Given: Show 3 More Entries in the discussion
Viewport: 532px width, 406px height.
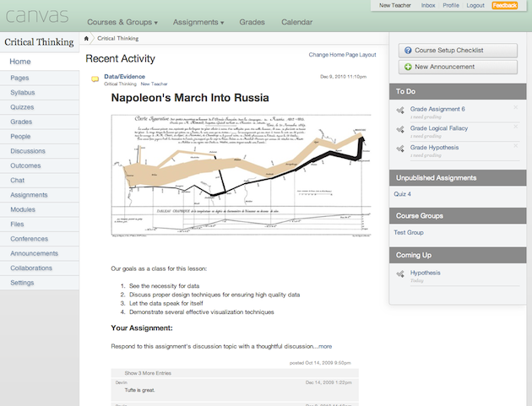Looking at the screenshot, I should pyautogui.click(x=148, y=372).
